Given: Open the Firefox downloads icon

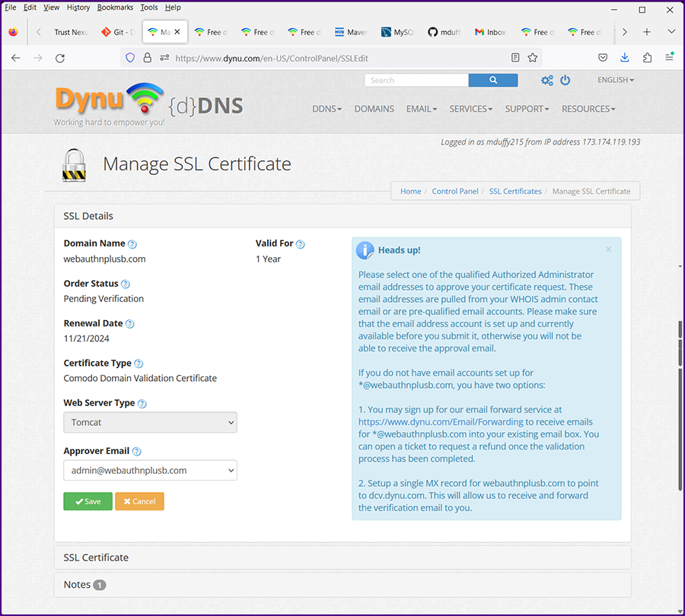Looking at the screenshot, I should pos(625,58).
